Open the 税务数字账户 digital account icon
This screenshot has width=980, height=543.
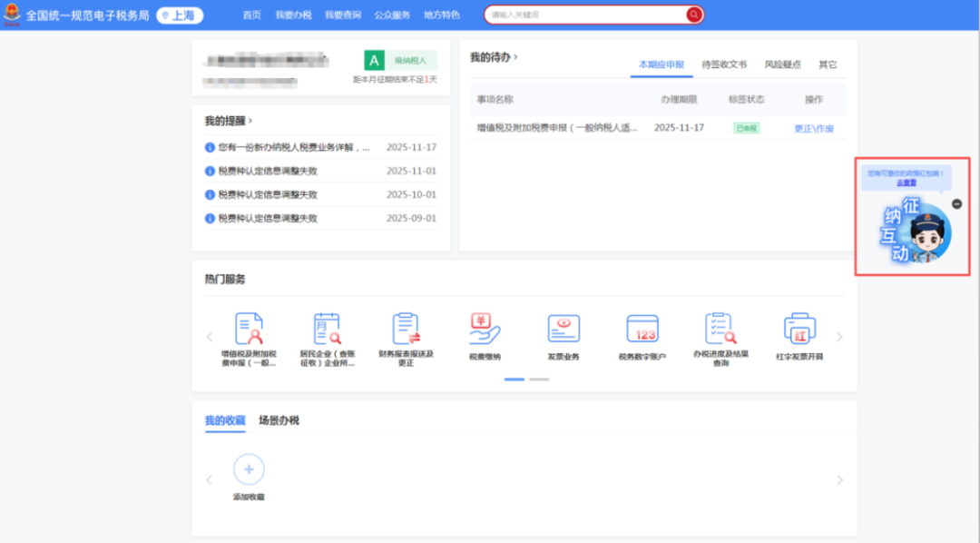coord(642,329)
